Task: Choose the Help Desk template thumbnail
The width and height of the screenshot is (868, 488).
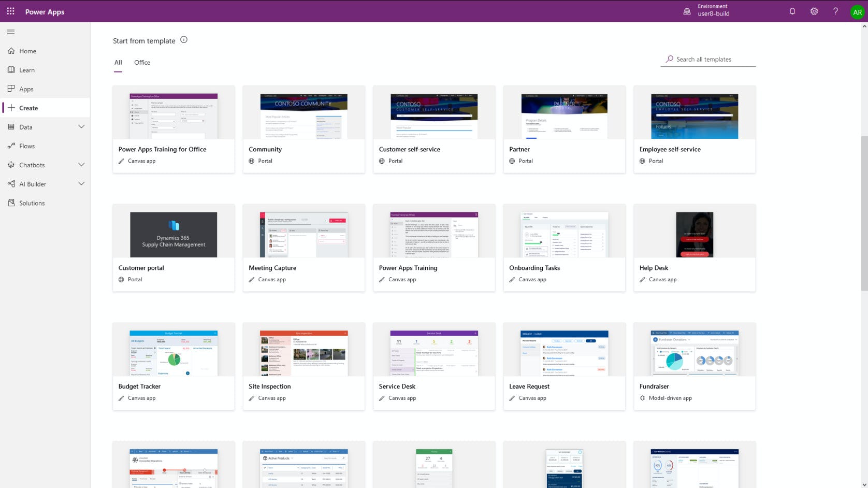Action: (695, 235)
